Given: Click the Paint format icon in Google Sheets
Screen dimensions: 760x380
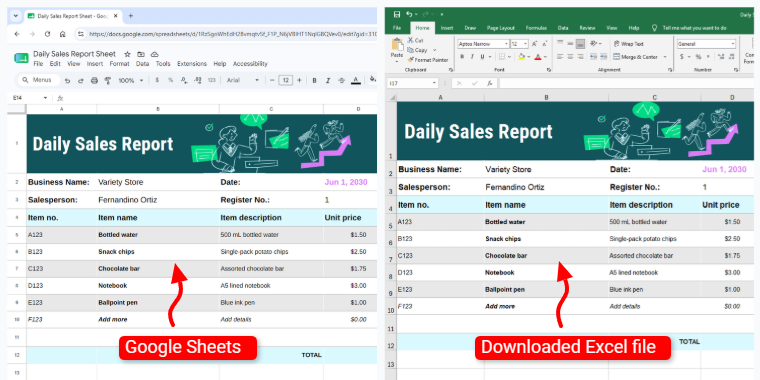Looking at the screenshot, I should click(108, 80).
